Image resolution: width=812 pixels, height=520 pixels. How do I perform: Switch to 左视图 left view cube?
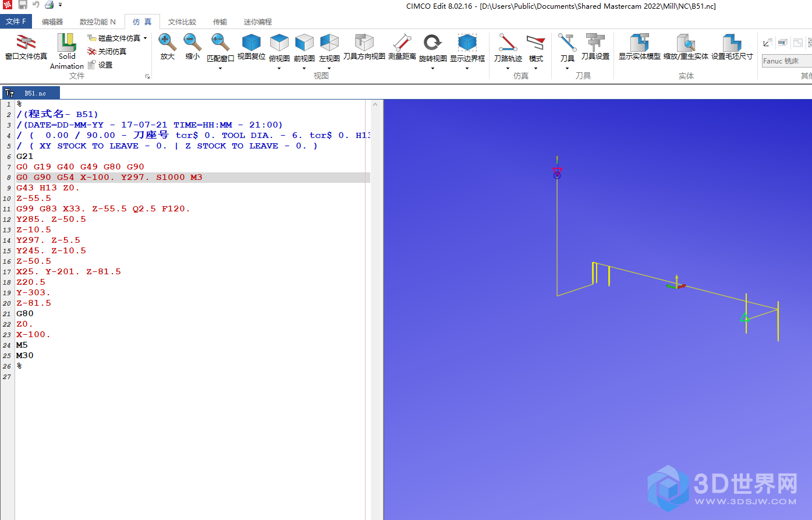(329, 43)
